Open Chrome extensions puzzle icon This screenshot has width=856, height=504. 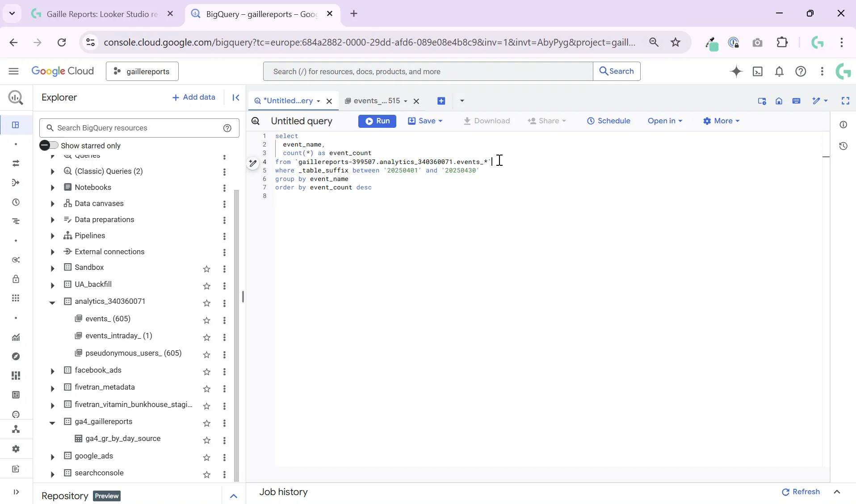tap(782, 42)
